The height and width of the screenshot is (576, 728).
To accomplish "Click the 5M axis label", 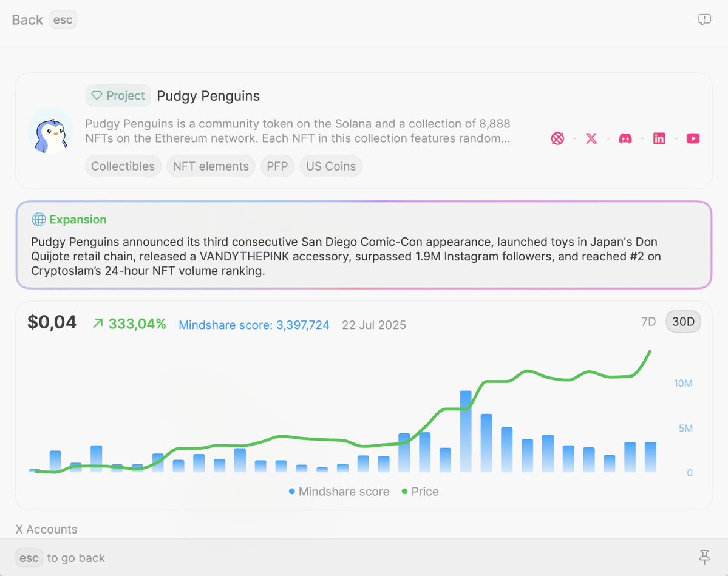I will tap(685, 428).
